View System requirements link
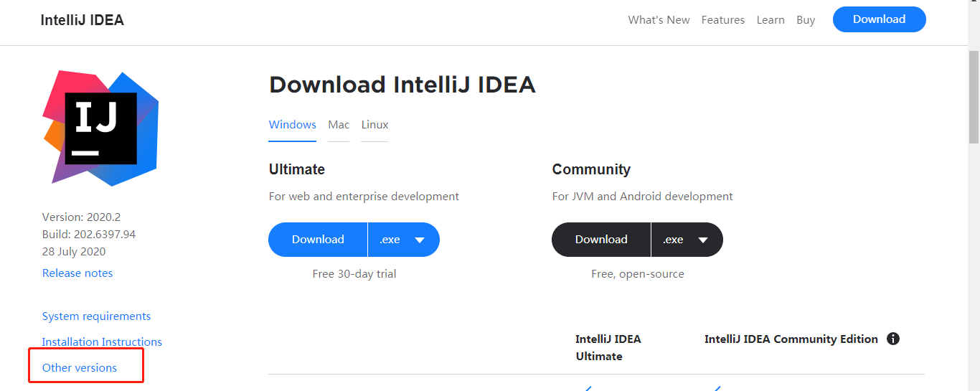Viewport: 980px width, 391px height. click(x=96, y=316)
